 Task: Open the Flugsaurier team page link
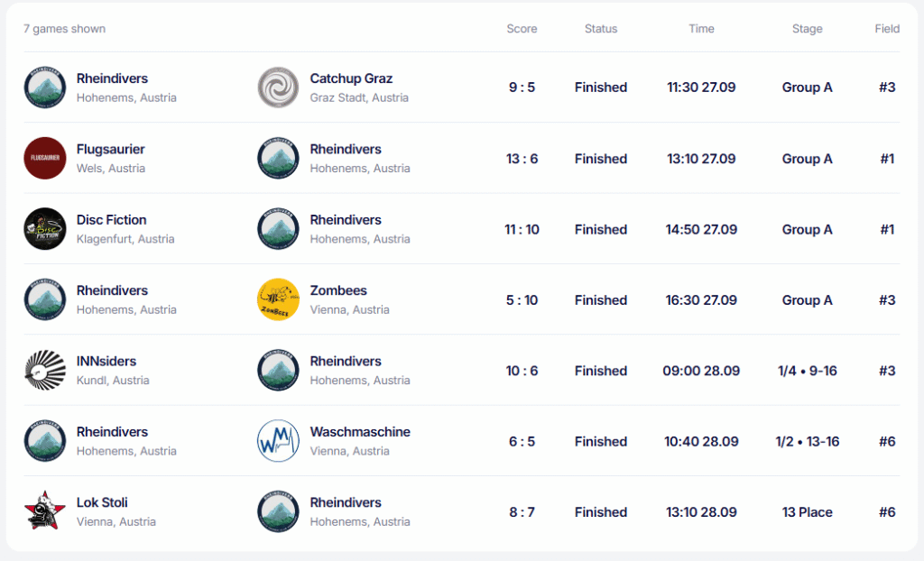click(110, 149)
